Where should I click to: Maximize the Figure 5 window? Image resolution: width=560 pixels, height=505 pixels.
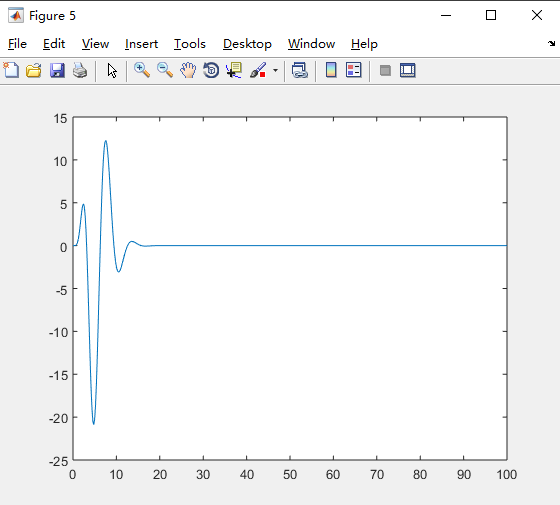(491, 15)
